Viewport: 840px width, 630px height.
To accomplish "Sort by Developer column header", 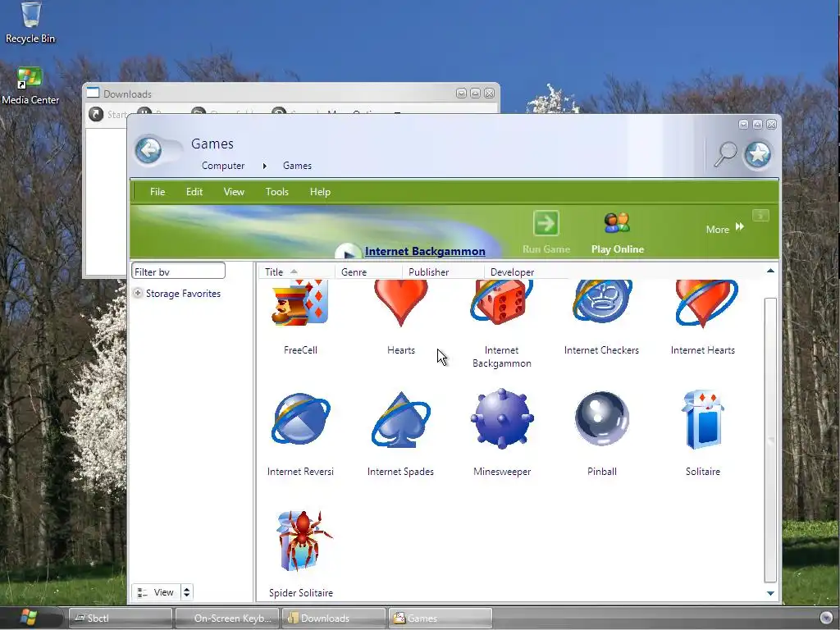I will (526, 272).
